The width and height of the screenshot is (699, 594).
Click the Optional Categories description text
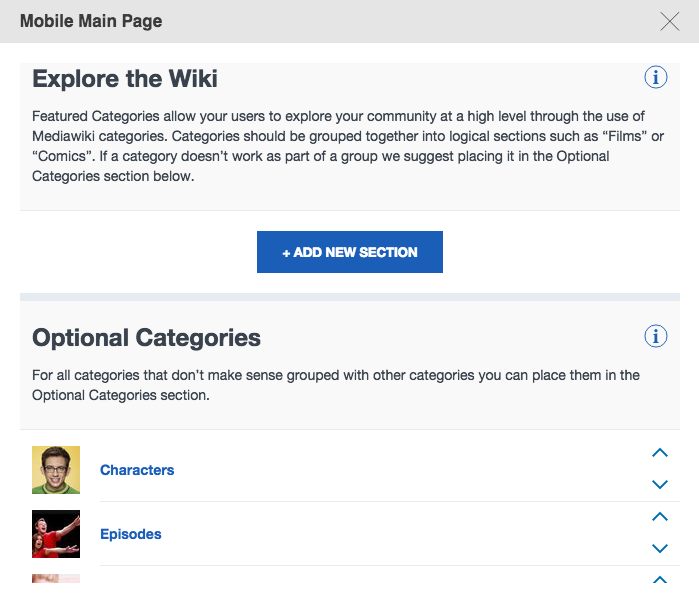(336, 385)
